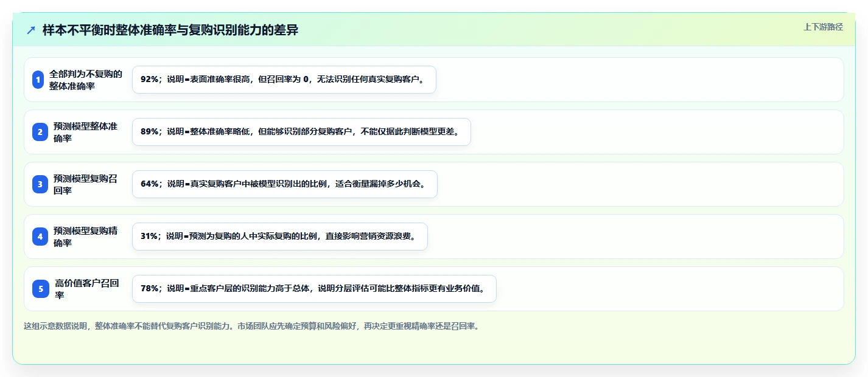Click label 全部判为不复购的整体准确率
The image size is (868, 377).
(86, 80)
